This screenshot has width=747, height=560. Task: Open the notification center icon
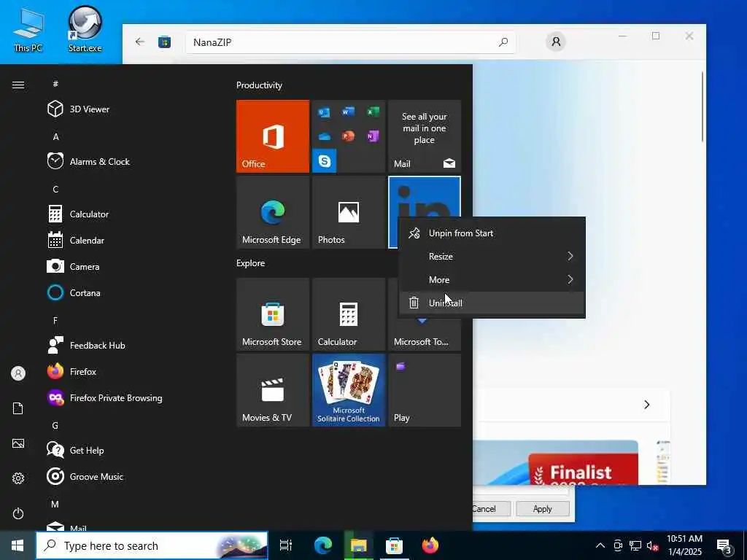tap(724, 546)
